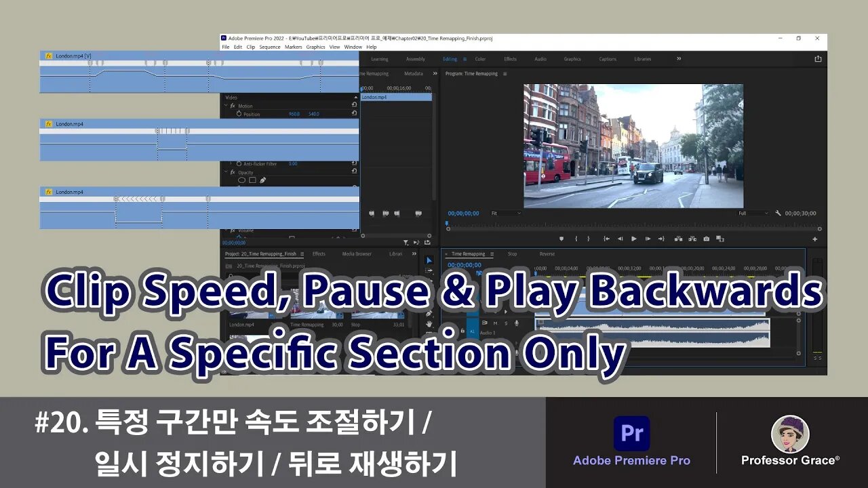Screen dimensions: 868x488
Task: Solo audio track A1
Action: pos(506,323)
